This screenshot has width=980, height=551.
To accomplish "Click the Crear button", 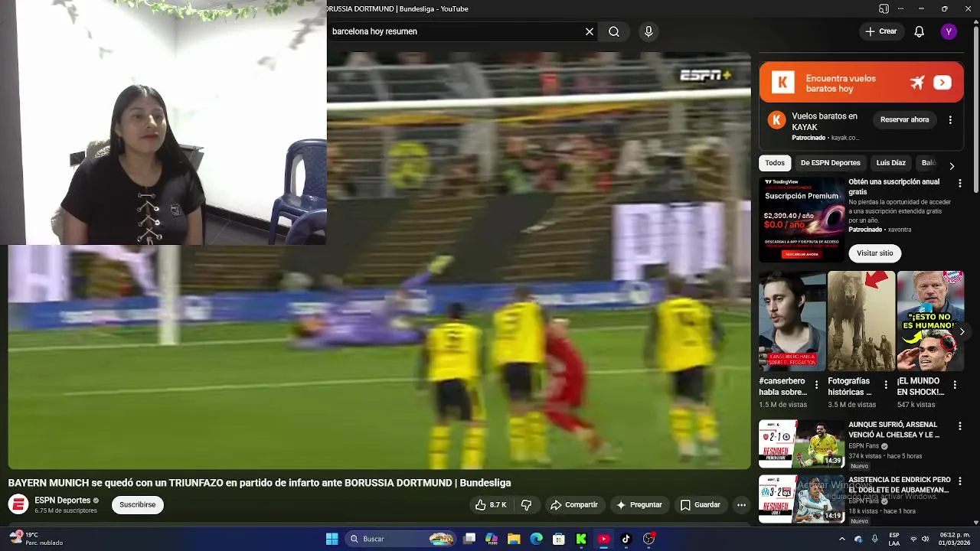I will [880, 31].
